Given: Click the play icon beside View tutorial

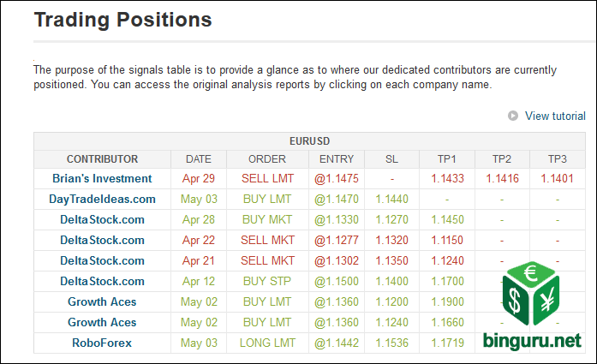Looking at the screenshot, I should [x=513, y=116].
